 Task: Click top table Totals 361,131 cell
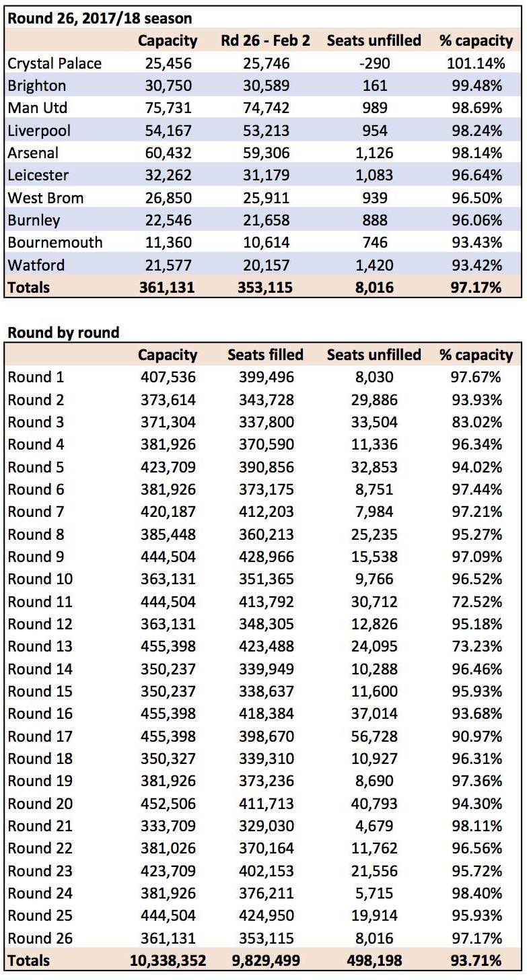[x=168, y=287]
